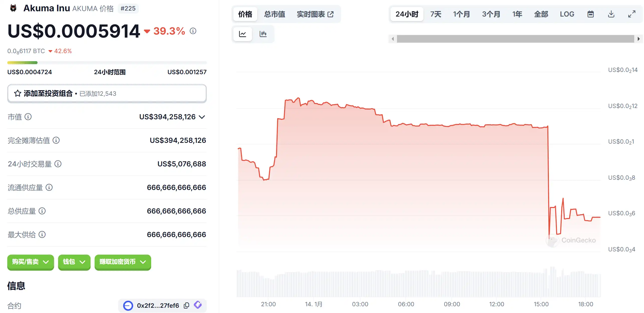Image resolution: width=644 pixels, height=313 pixels.
Task: Open the 赚取加密货币 menu
Action: 123,262
